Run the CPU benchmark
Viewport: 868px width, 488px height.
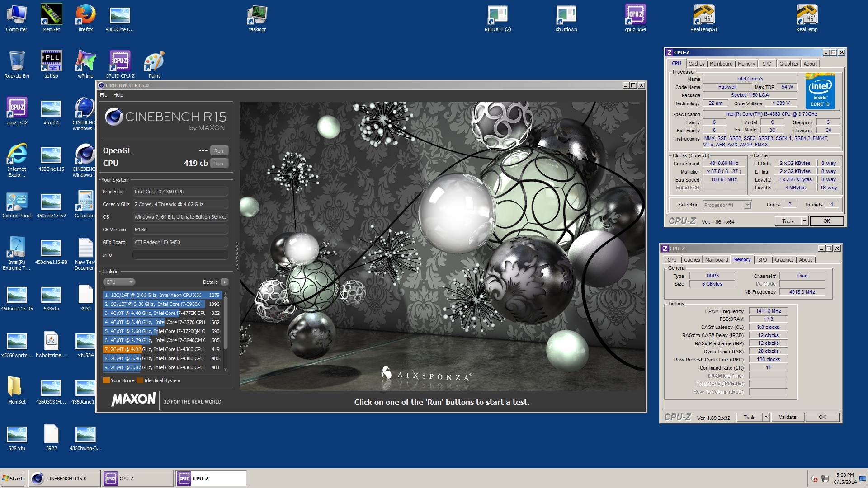219,164
